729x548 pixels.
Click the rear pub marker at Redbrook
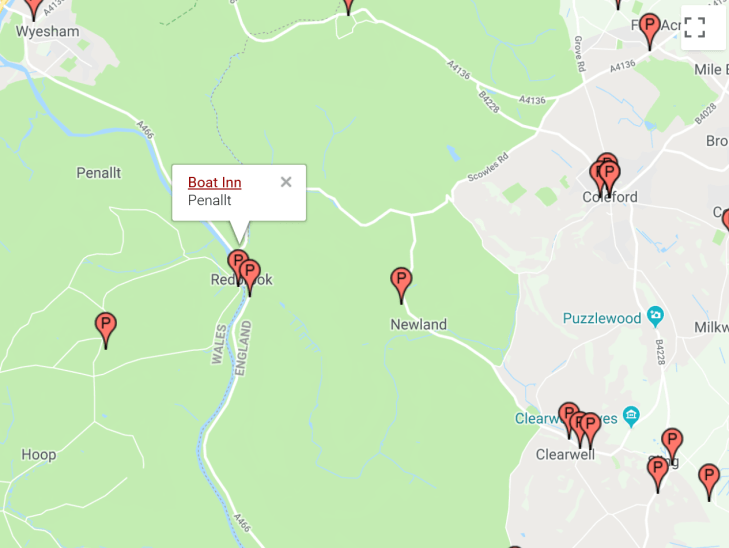(x=237, y=264)
